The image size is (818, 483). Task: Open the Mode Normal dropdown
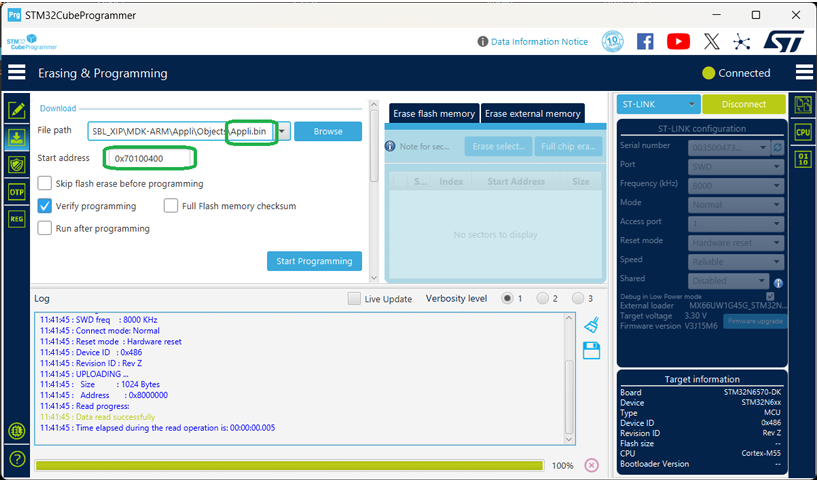(736, 204)
